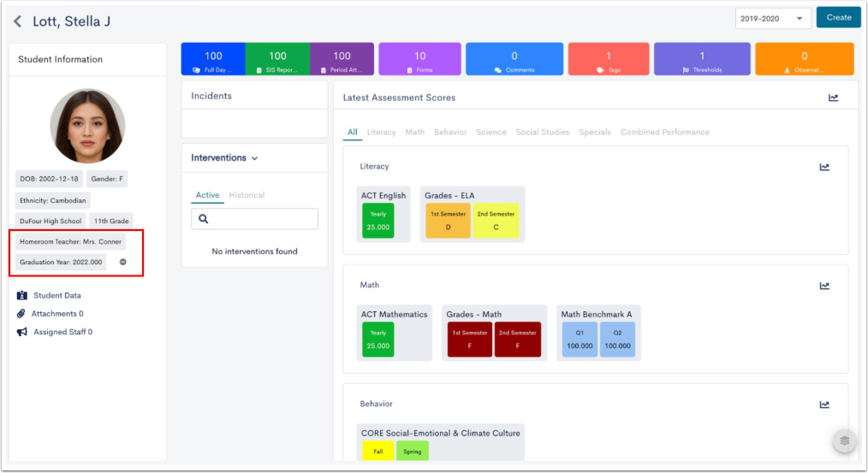Image resolution: width=868 pixels, height=473 pixels.
Task: Click the No interventions found message
Action: click(x=254, y=251)
